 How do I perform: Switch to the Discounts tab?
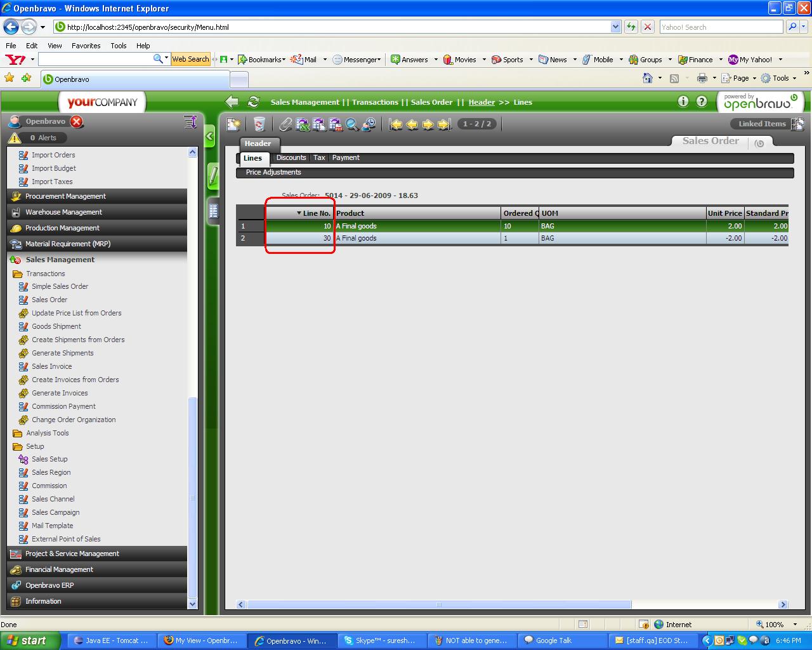click(291, 157)
